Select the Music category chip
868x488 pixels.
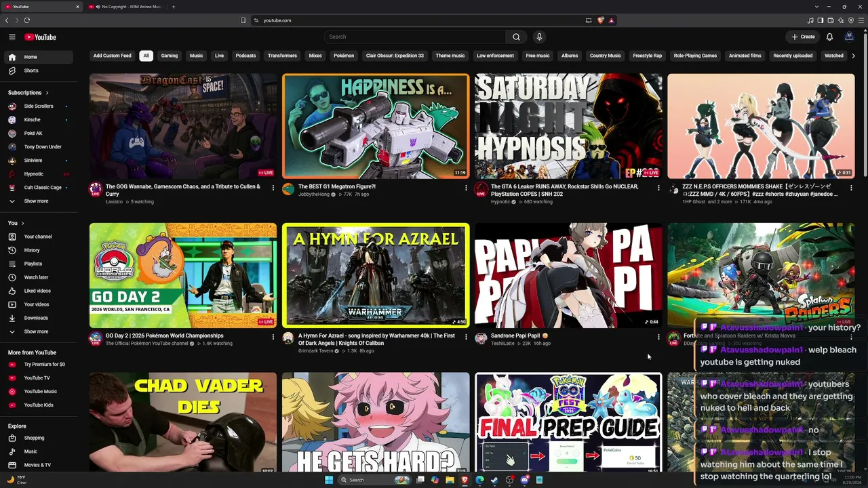pyautogui.click(x=196, y=56)
